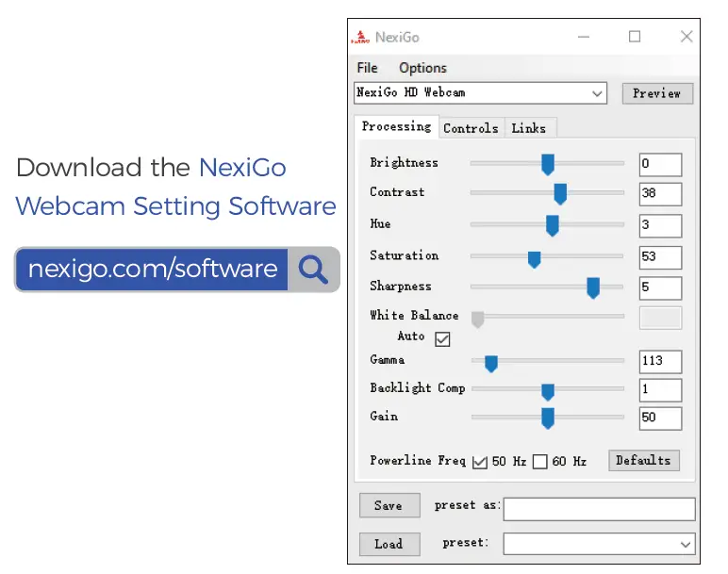Click the Gain value field showing 50
Screen dimensions: 728x574
pyautogui.click(x=660, y=418)
